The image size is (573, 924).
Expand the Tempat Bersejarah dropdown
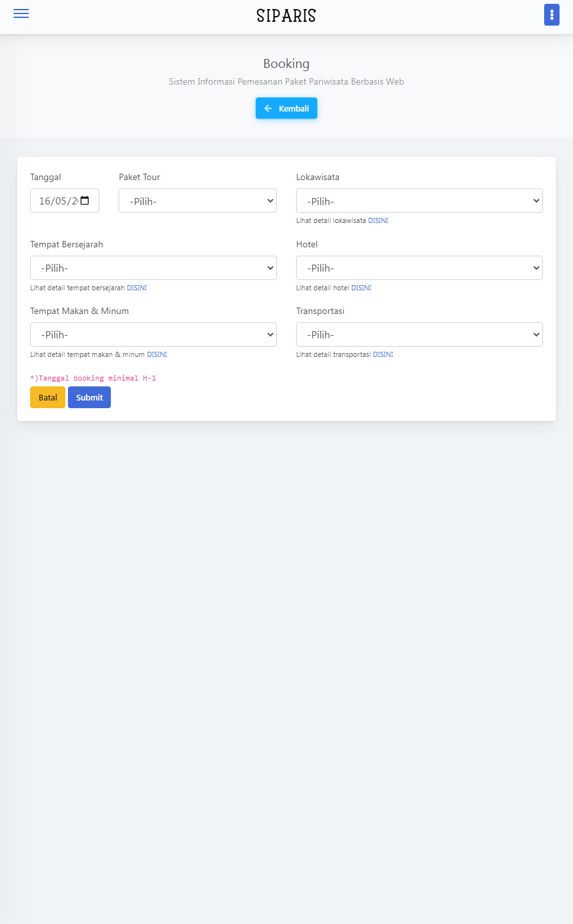[153, 268]
